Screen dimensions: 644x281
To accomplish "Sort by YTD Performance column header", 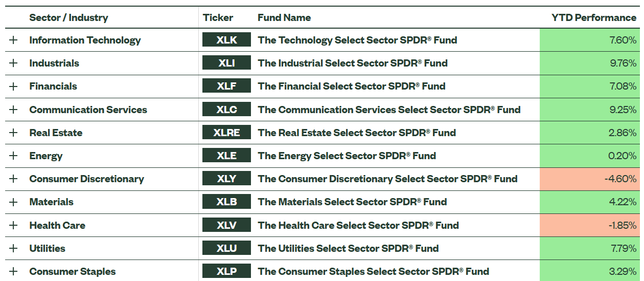I will coord(593,17).
